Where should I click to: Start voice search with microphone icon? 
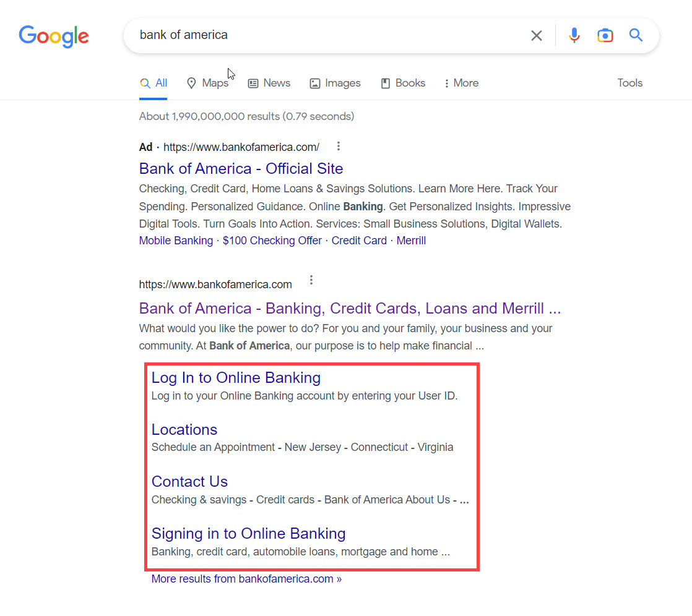tap(574, 35)
